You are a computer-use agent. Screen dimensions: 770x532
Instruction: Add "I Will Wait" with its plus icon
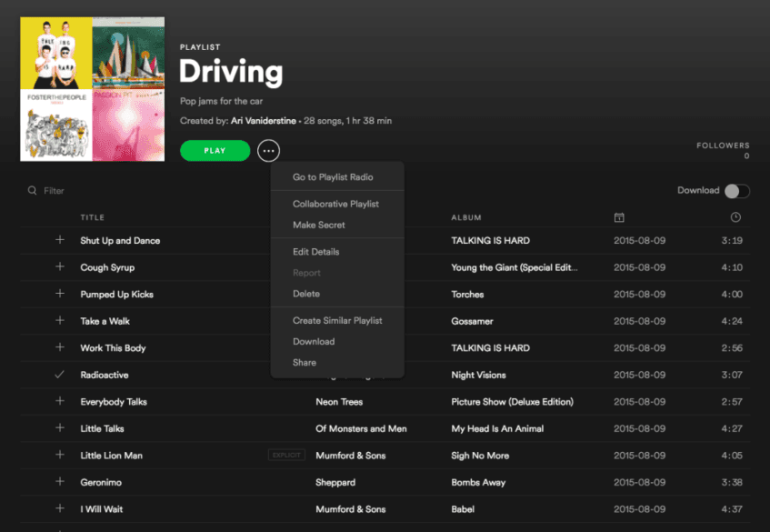pos(60,508)
